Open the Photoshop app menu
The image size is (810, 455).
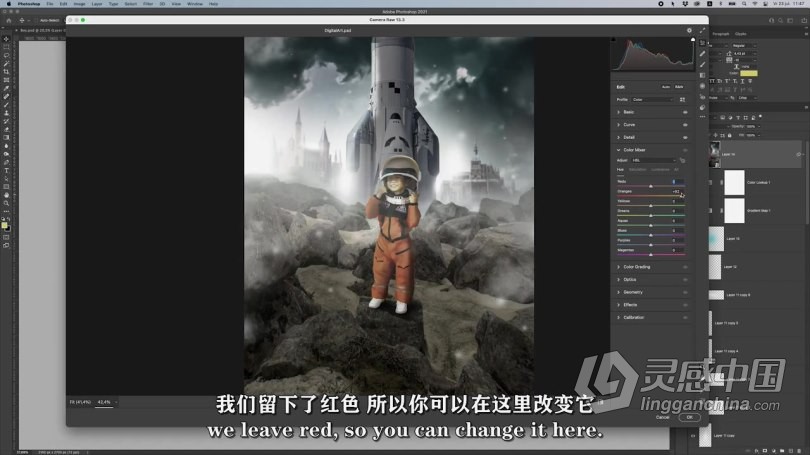(x=29, y=4)
